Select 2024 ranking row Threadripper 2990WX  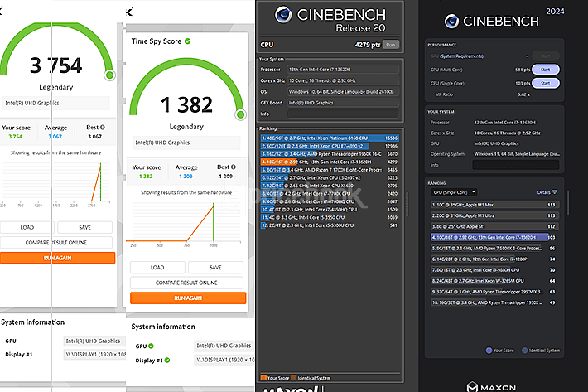click(x=495, y=292)
